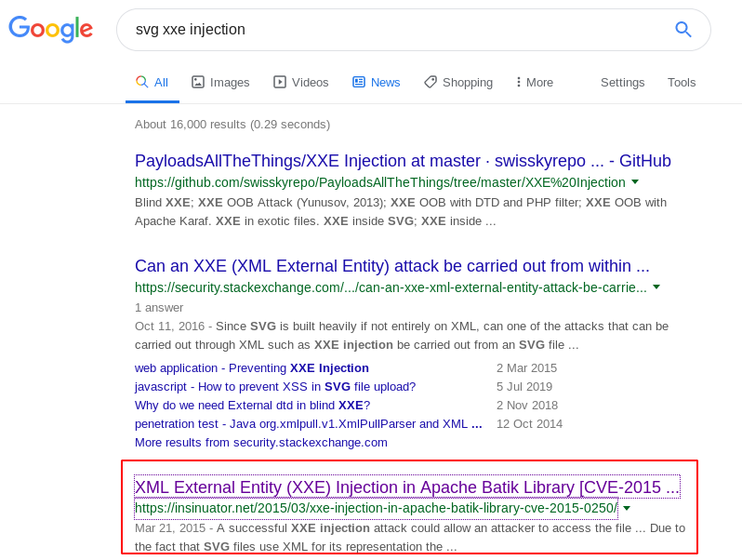Focus the search box with 'svg xxe injection'
The height and width of the screenshot is (560, 742).
413,30
